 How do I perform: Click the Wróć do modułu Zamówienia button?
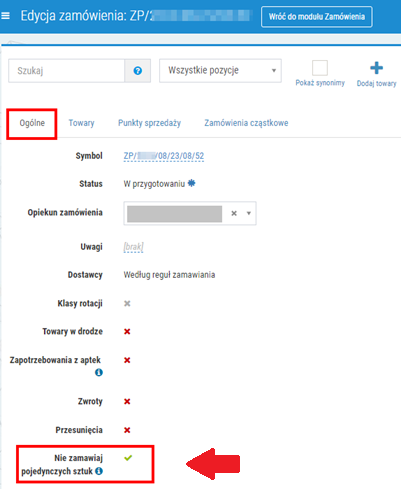click(x=317, y=17)
